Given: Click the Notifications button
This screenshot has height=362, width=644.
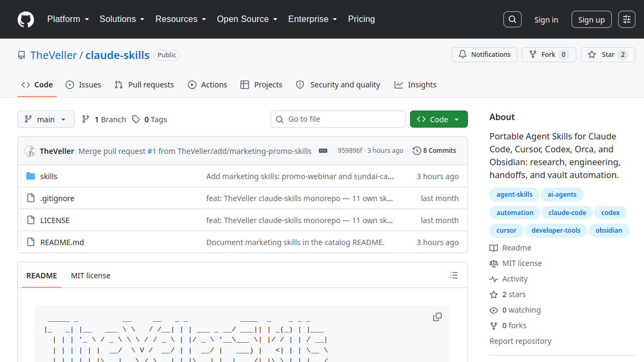Looking at the screenshot, I should [x=485, y=55].
